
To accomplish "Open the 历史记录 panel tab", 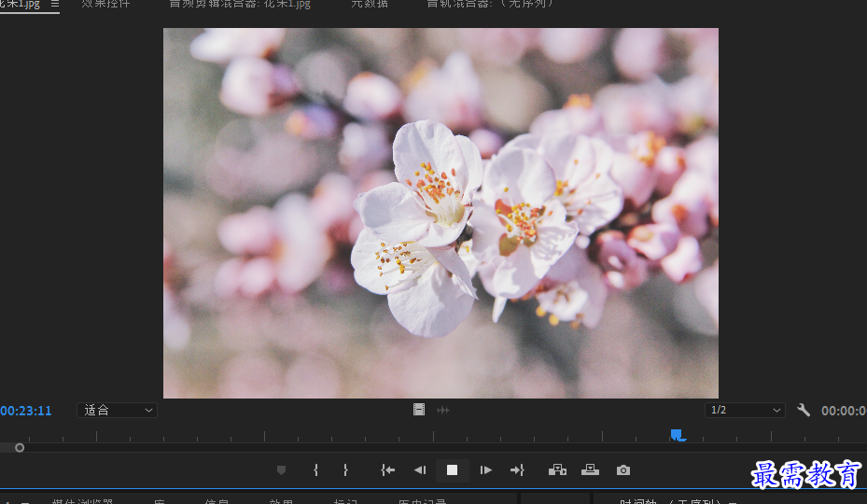I will (x=422, y=500).
